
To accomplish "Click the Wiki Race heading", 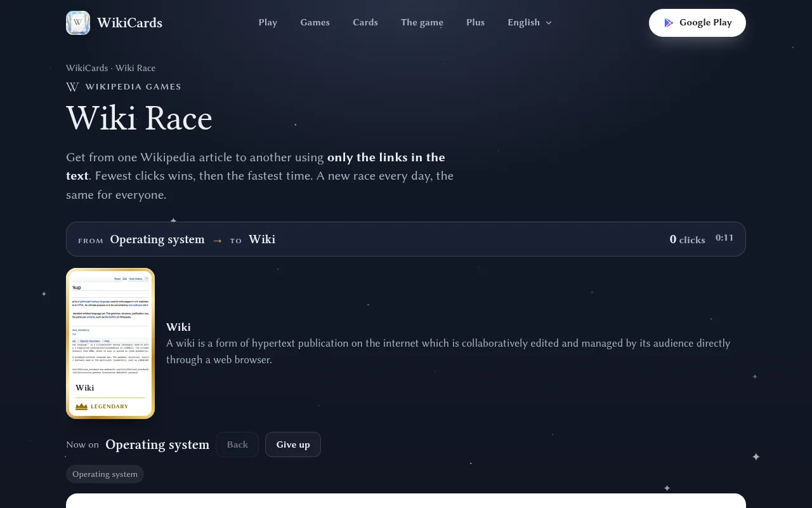I will (x=139, y=118).
